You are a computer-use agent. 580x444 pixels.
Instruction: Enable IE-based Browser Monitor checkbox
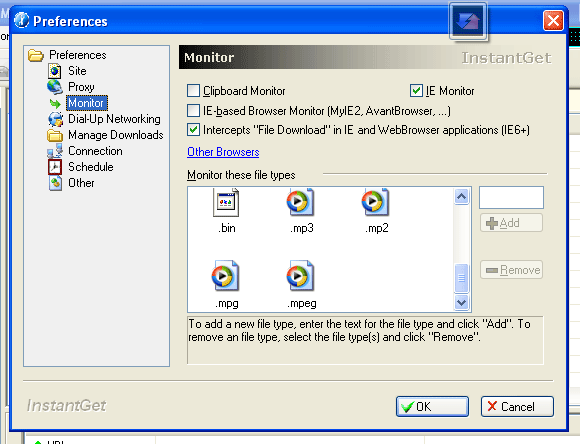[x=193, y=110]
